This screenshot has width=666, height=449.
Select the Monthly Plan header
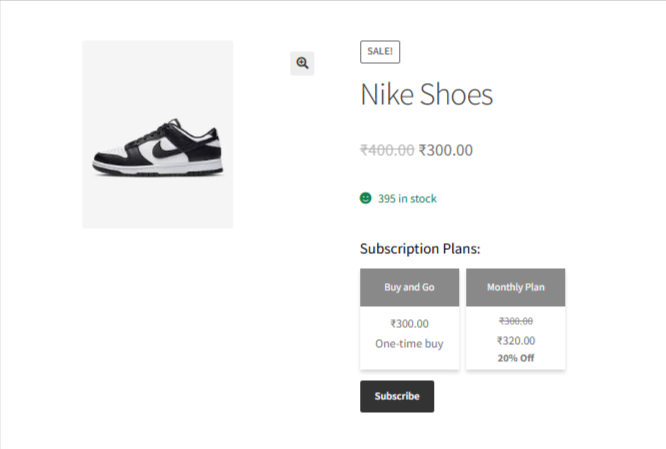pyautogui.click(x=516, y=287)
